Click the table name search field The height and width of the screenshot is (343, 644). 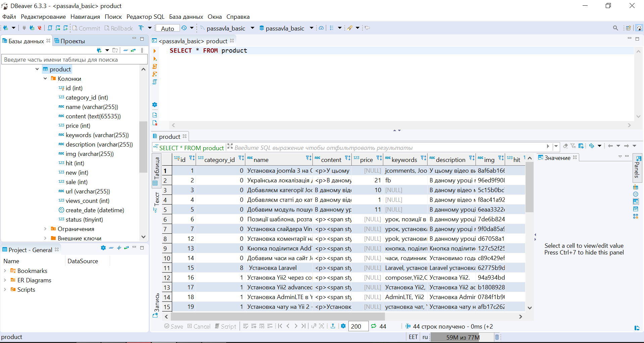pyautogui.click(x=75, y=59)
